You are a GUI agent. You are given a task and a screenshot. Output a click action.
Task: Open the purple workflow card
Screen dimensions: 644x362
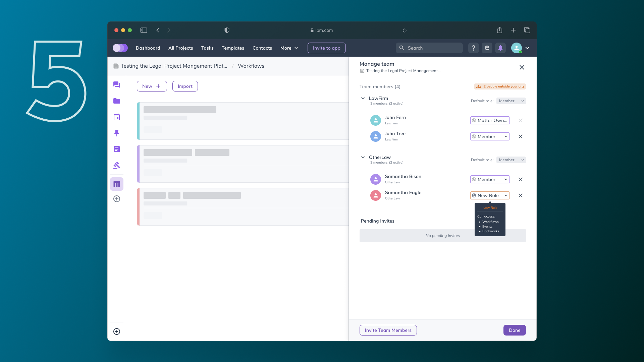243,164
